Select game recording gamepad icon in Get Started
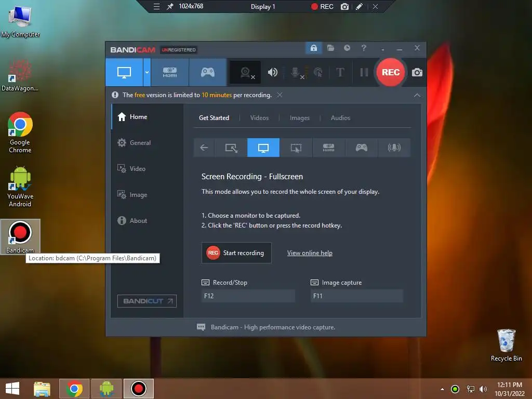 coord(362,148)
